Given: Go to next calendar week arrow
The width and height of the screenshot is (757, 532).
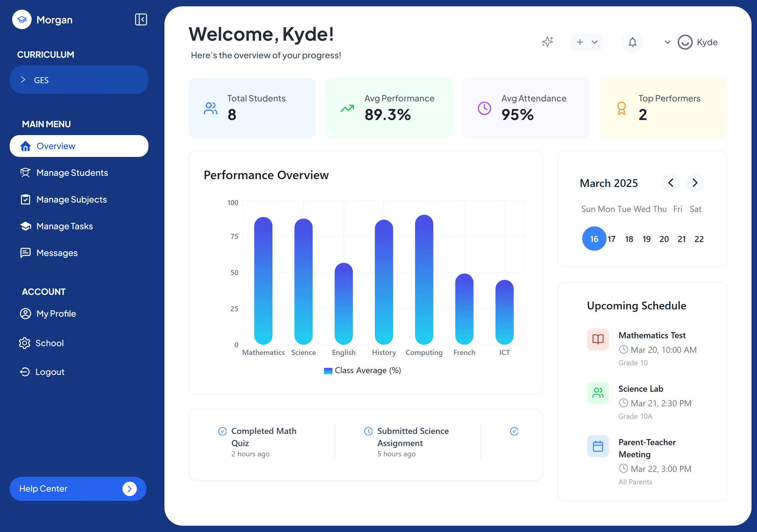Looking at the screenshot, I should [x=695, y=183].
